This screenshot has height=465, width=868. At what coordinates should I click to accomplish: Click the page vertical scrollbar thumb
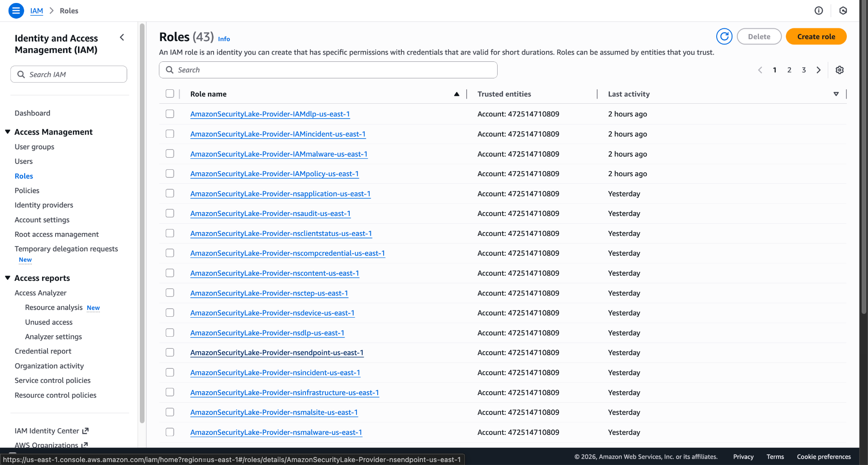(863, 157)
